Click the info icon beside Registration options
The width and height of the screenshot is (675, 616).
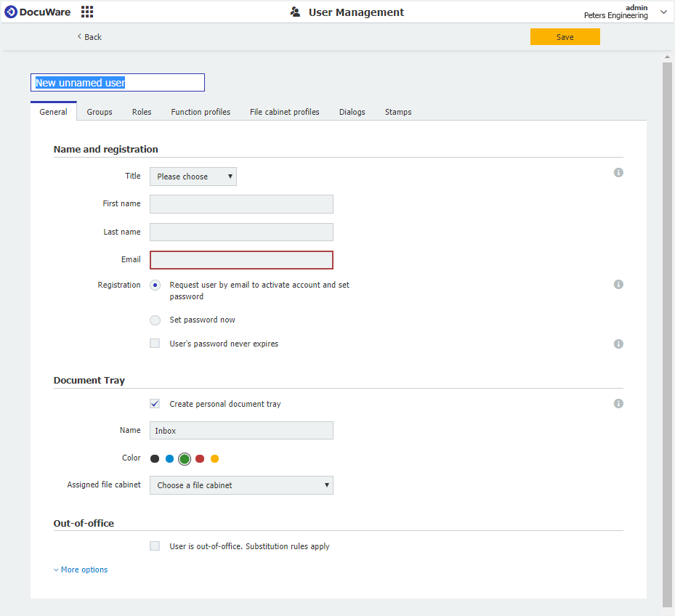[x=618, y=284]
